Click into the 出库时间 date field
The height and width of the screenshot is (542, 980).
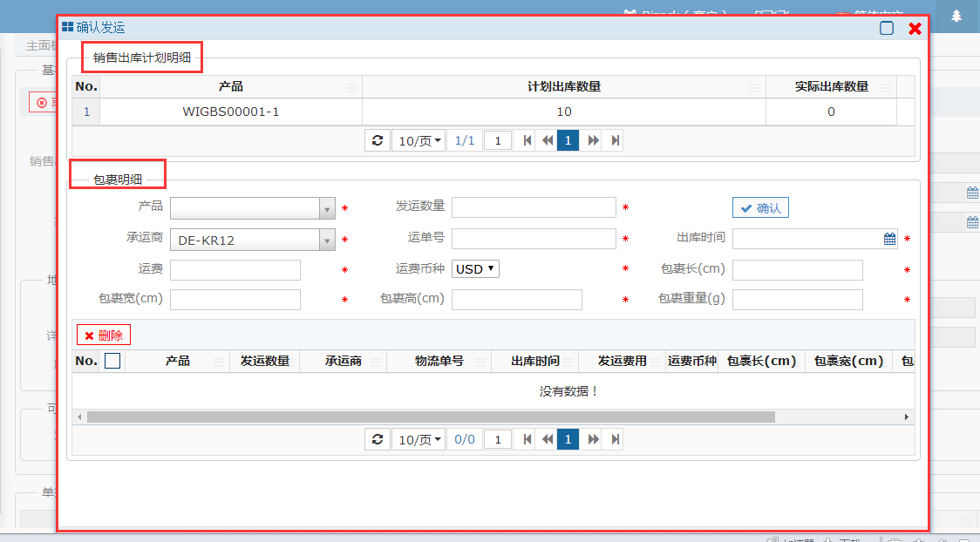click(807, 239)
